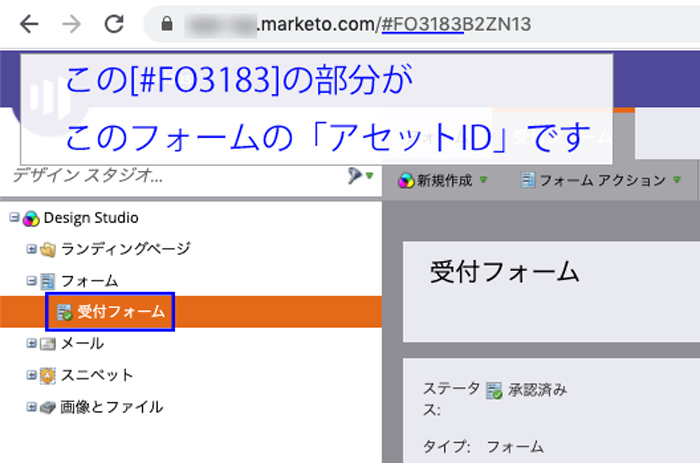Collapse the フォーム tree node
Image resolution: width=700 pixels, height=463 pixels.
click(32, 281)
